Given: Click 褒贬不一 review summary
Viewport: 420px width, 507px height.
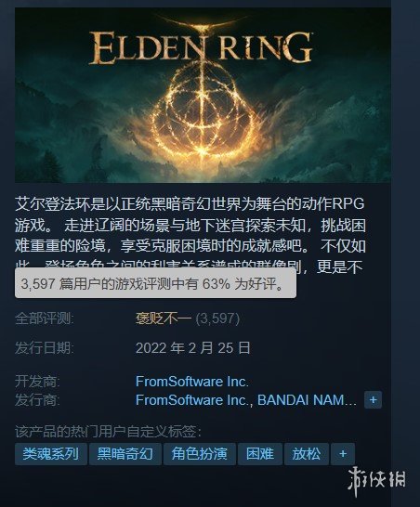Looking at the screenshot, I should pos(164,318).
